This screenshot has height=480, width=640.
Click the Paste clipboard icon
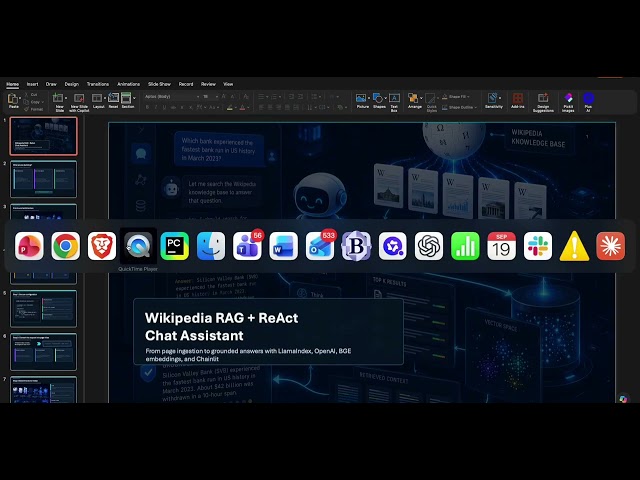[x=13, y=100]
